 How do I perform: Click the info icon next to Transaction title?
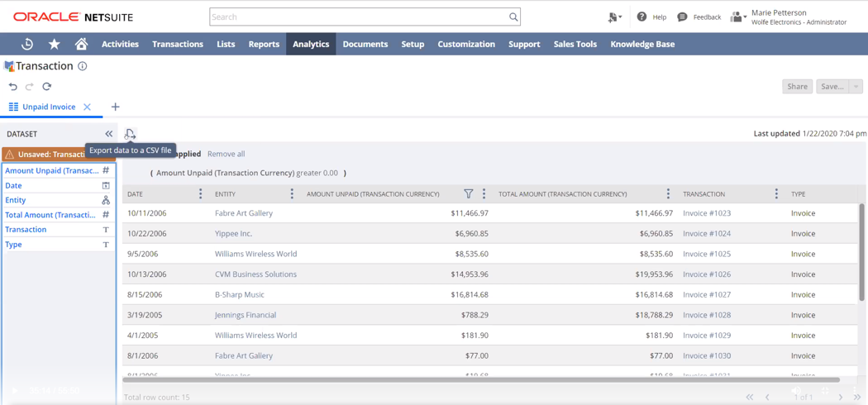point(83,66)
